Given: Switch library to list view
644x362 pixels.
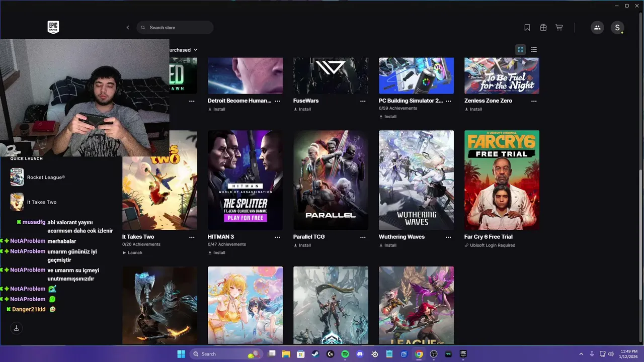Looking at the screenshot, I should 534,50.
